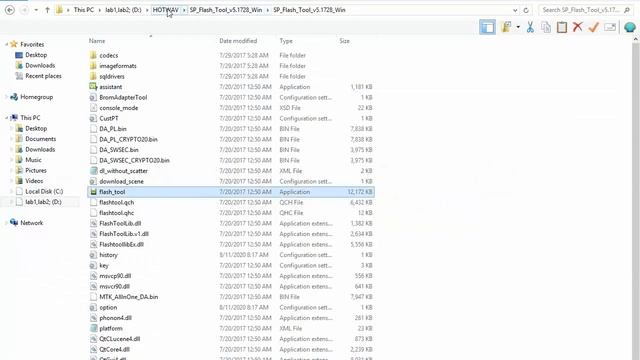This screenshot has width=640, height=360.
Task: Select the sqldrivers folder
Action: [231, 76]
